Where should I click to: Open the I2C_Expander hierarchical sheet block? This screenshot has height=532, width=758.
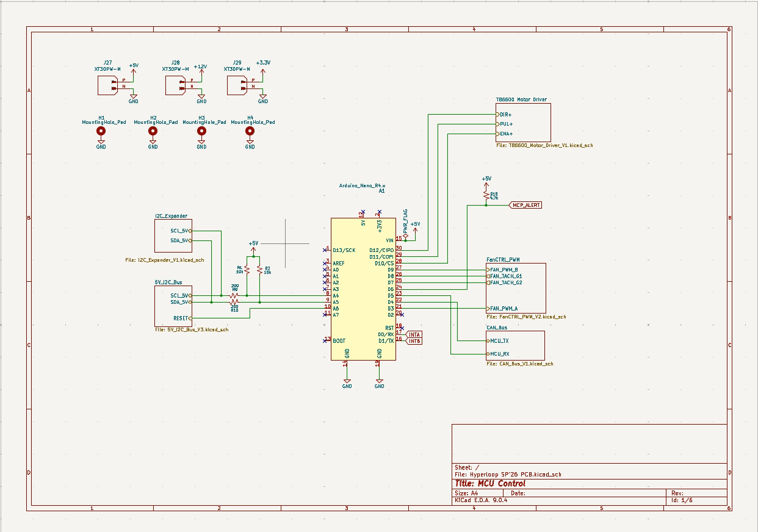click(x=173, y=235)
